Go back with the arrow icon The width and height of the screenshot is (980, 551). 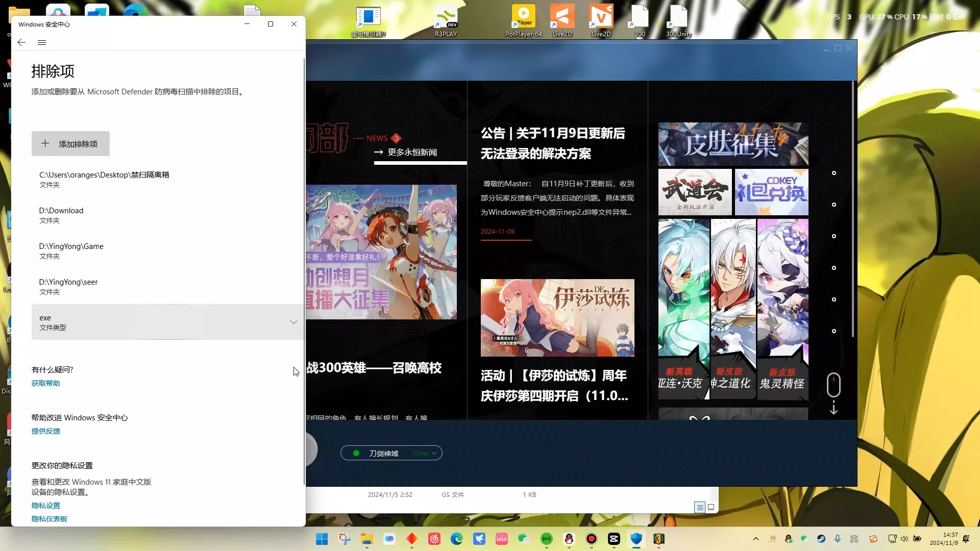(x=21, y=43)
